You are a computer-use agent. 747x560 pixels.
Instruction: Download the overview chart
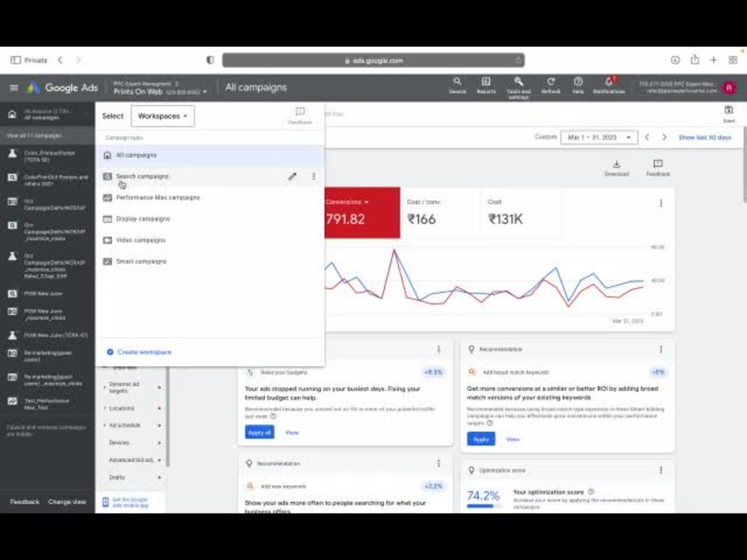tap(616, 168)
